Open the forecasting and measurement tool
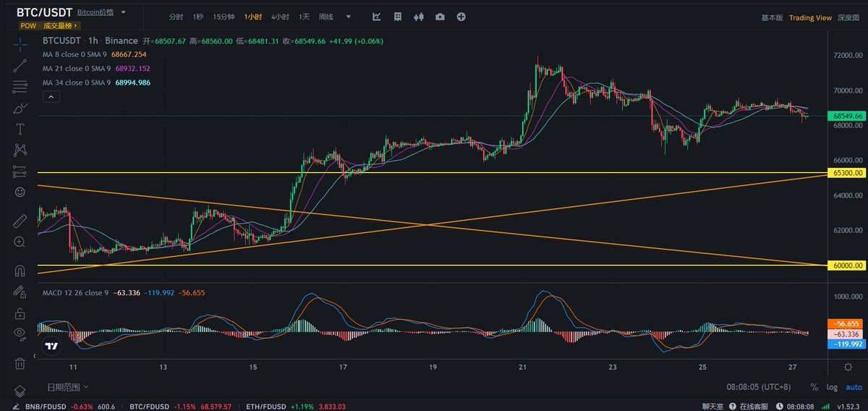868x411 pixels. pos(20,171)
